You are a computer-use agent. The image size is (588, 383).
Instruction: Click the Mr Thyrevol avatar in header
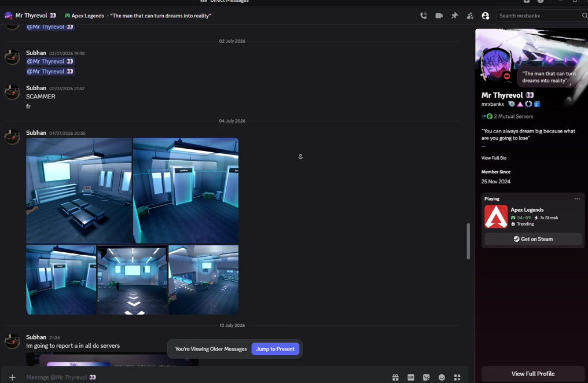8,16
